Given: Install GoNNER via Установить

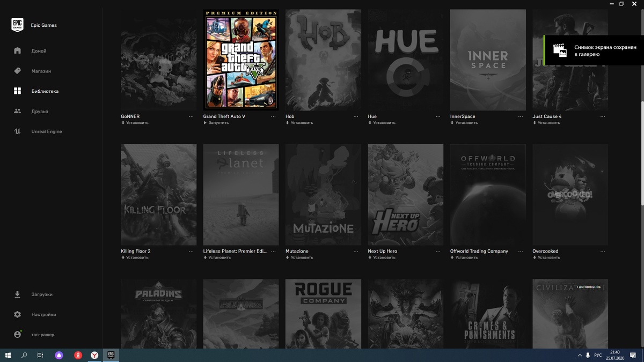Looking at the screenshot, I should [x=135, y=123].
